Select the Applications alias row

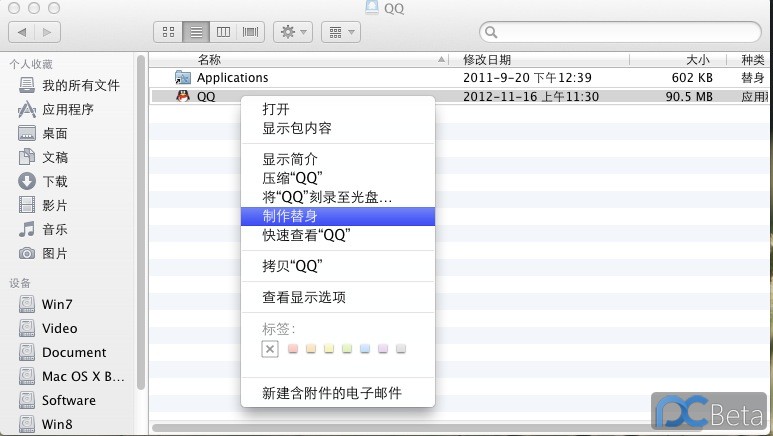pos(458,77)
